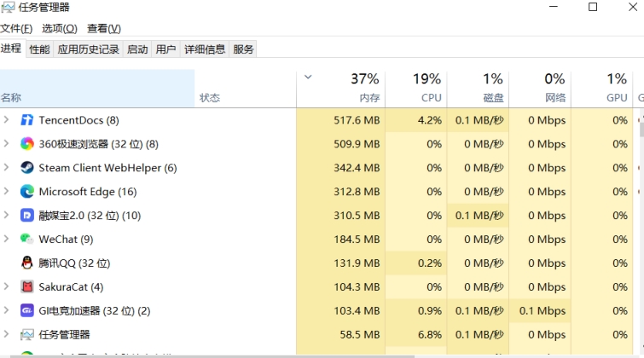
Task: Switch to the 详细信息 tab
Action: pyautogui.click(x=205, y=49)
